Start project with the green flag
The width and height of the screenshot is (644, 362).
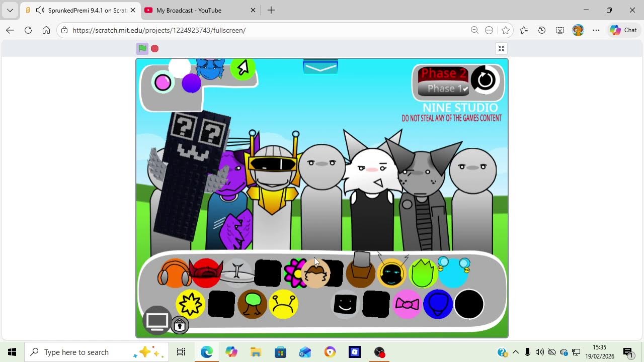coord(143,48)
